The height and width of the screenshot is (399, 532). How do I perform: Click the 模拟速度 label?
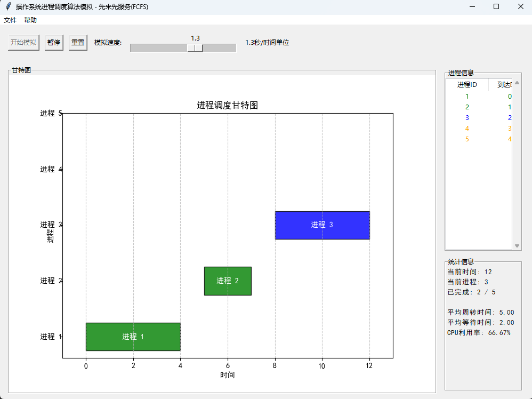click(108, 43)
